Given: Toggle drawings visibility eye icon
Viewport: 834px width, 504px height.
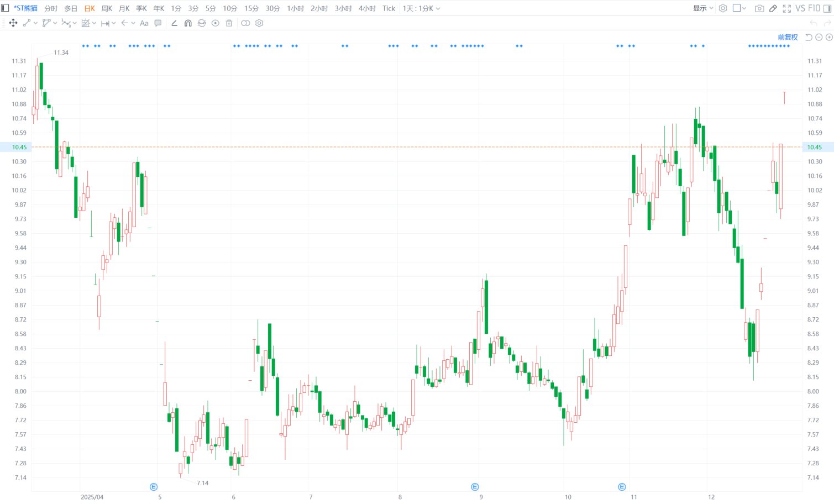Looking at the screenshot, I should coord(216,23).
